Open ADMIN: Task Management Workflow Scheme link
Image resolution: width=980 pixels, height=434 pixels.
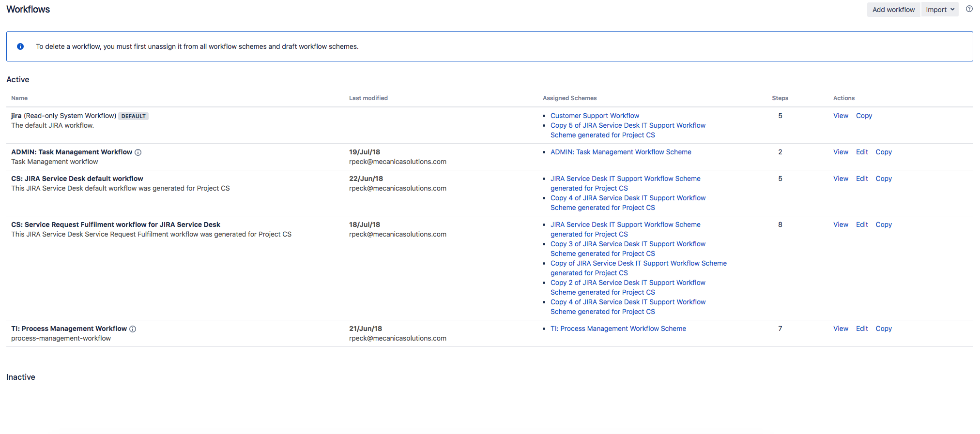coord(621,152)
